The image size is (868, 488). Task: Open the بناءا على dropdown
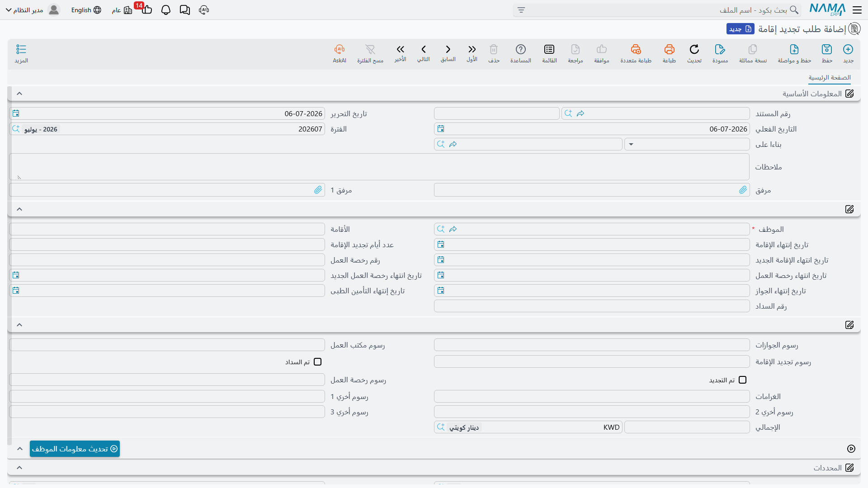[x=687, y=144]
